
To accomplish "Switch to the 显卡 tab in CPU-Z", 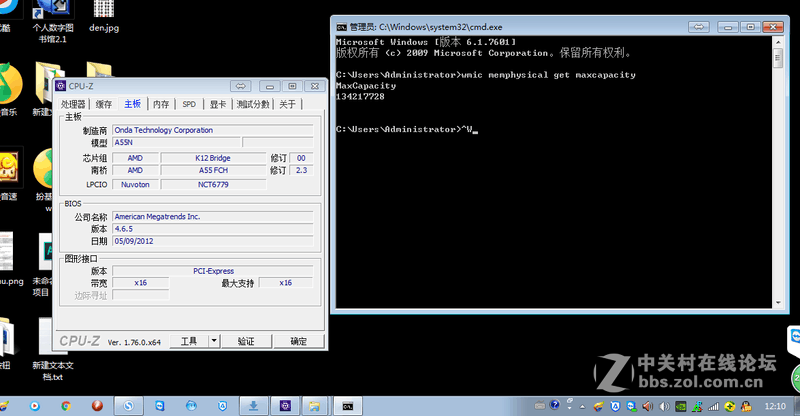I will click(218, 104).
